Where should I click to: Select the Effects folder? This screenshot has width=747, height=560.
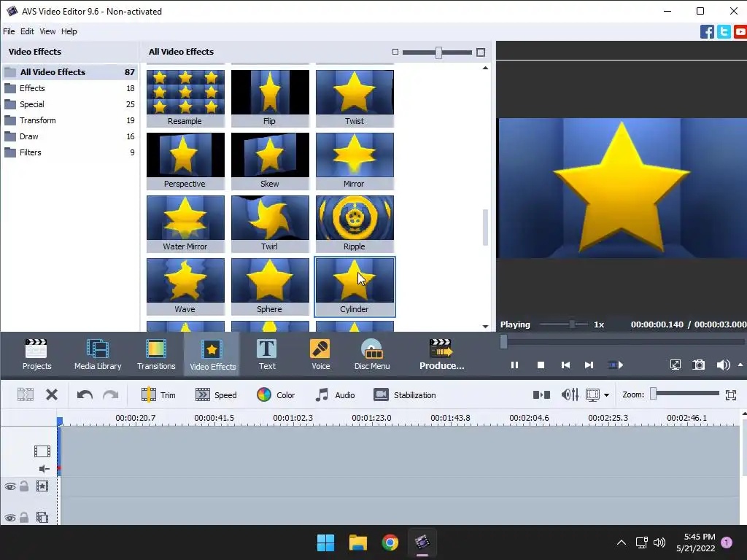69,88
